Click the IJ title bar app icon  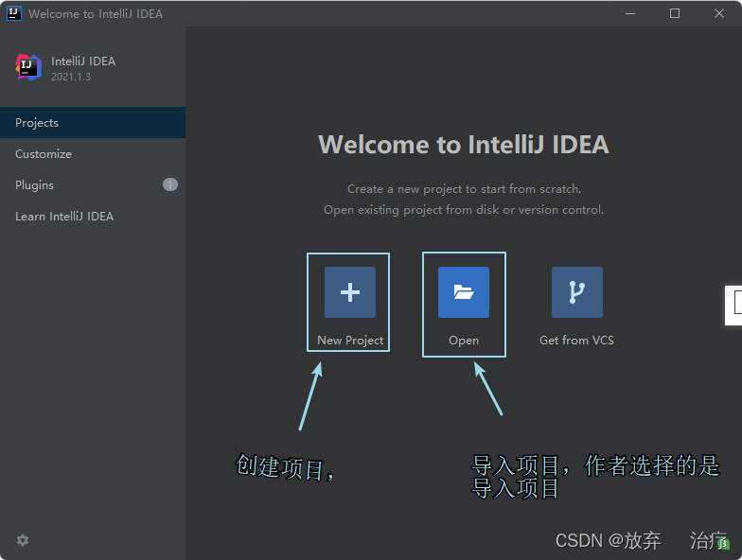13,13
